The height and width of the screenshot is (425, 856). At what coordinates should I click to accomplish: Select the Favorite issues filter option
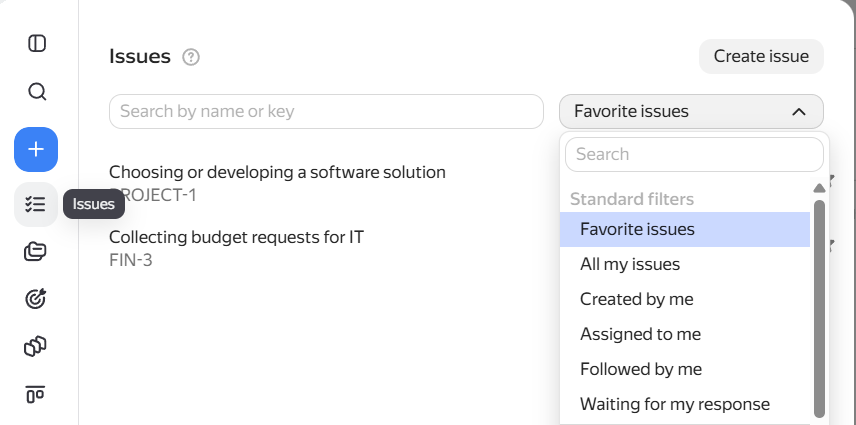click(x=685, y=229)
